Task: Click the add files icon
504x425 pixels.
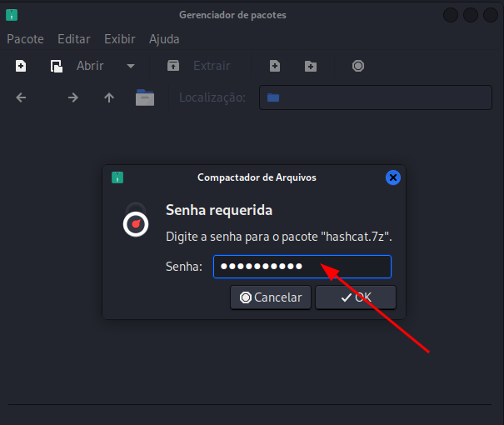Action: pyautogui.click(x=275, y=66)
